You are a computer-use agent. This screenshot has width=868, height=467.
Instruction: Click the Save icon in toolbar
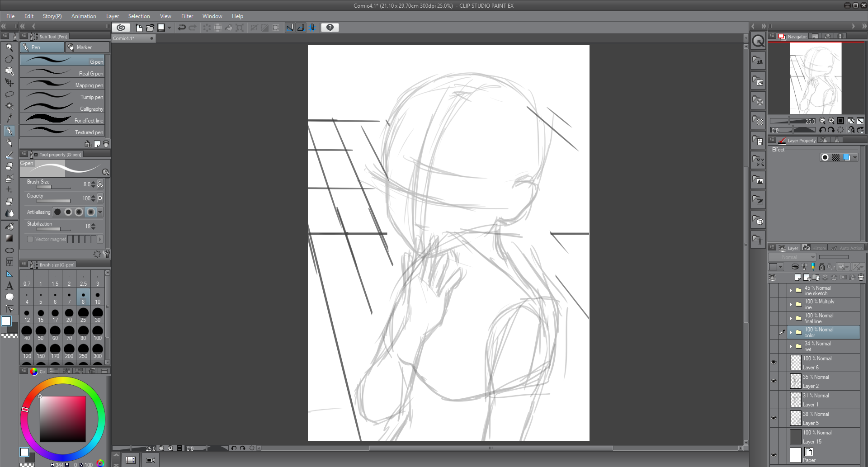(161, 28)
